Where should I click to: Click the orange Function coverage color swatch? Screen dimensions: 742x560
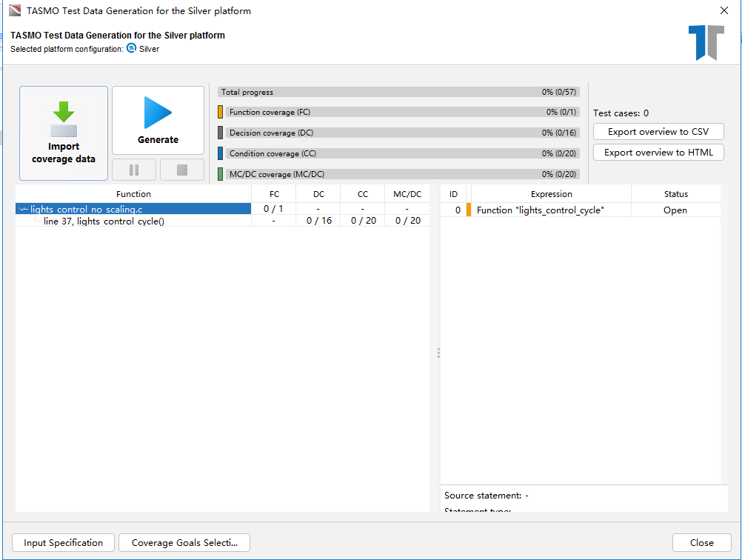point(220,112)
